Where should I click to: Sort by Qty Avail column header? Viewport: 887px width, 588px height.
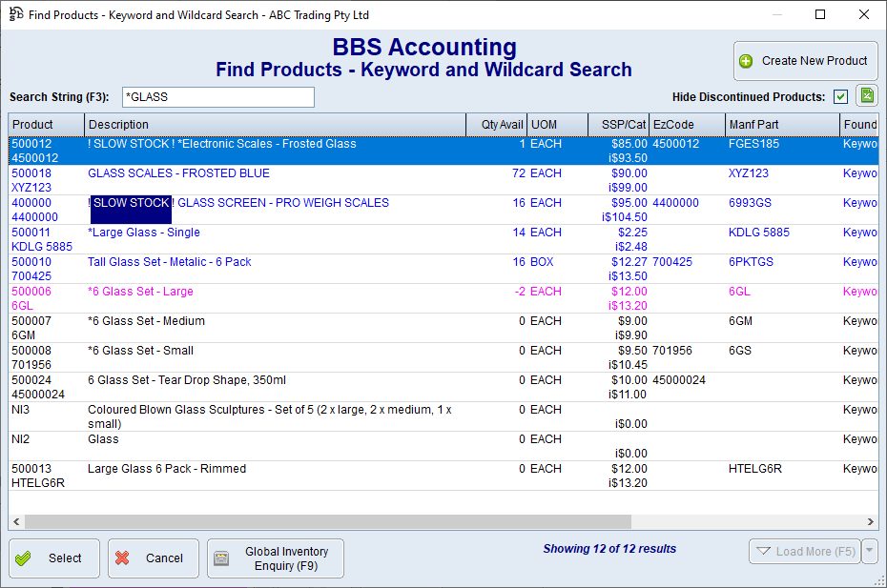(x=496, y=125)
